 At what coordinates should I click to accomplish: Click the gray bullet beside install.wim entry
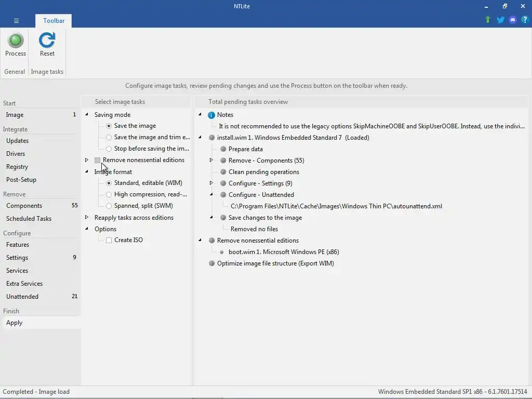pyautogui.click(x=212, y=138)
